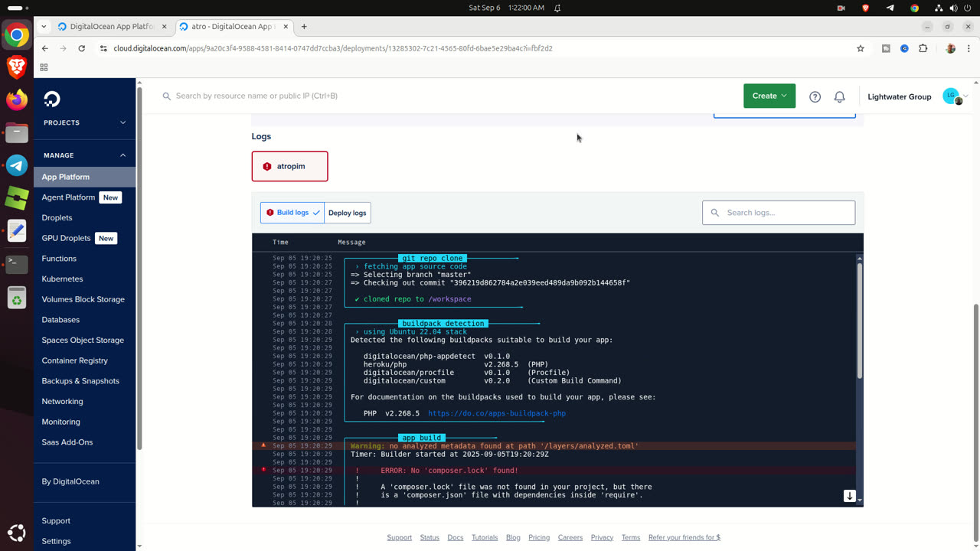The height and width of the screenshot is (551, 980).
Task: Open Networking in the sidebar
Action: coord(62,401)
